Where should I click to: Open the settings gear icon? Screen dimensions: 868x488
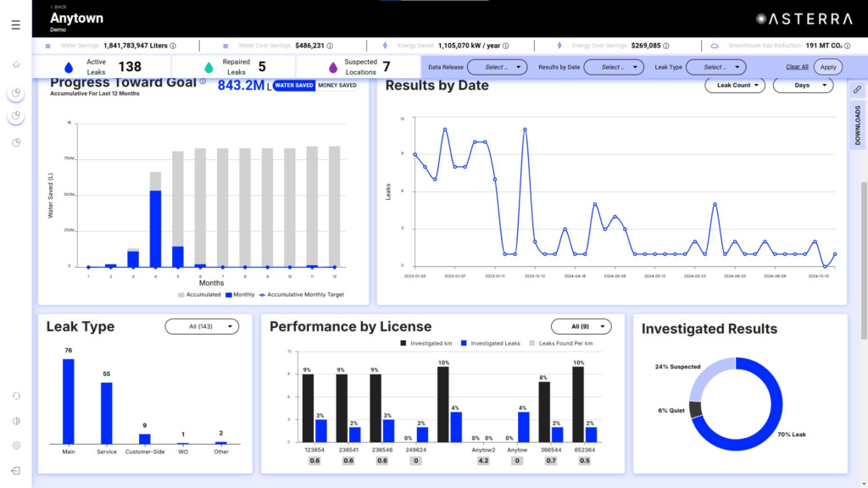pos(16,446)
